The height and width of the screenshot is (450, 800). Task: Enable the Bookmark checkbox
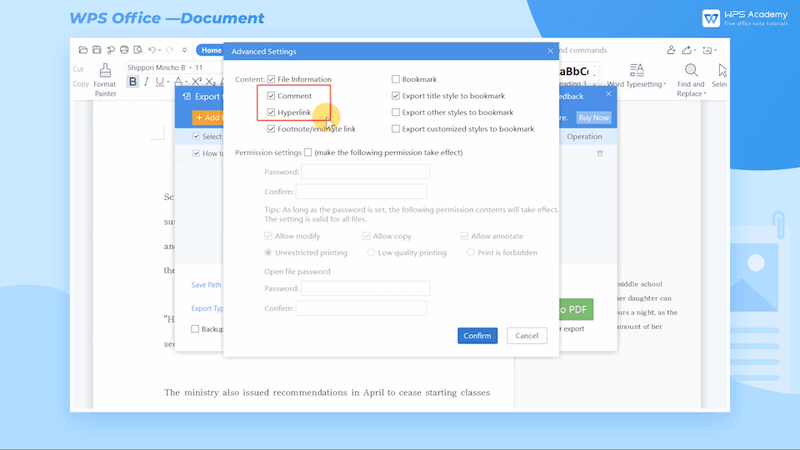click(396, 79)
